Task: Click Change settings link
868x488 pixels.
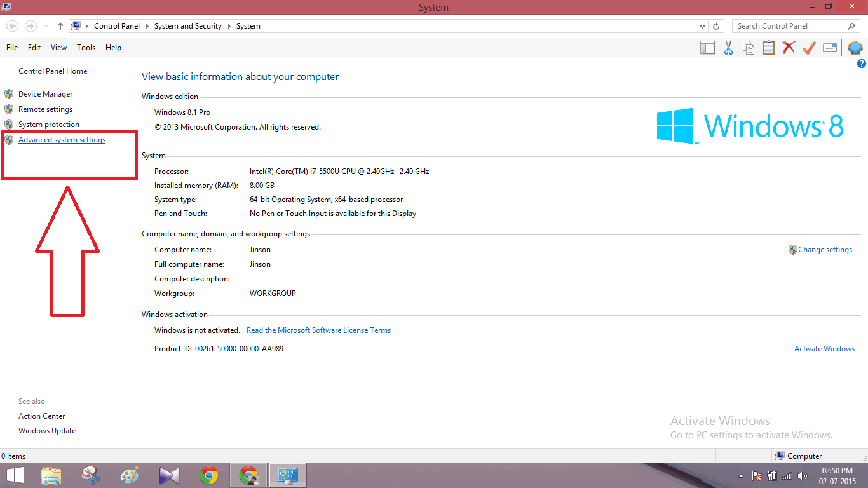Action: (825, 250)
